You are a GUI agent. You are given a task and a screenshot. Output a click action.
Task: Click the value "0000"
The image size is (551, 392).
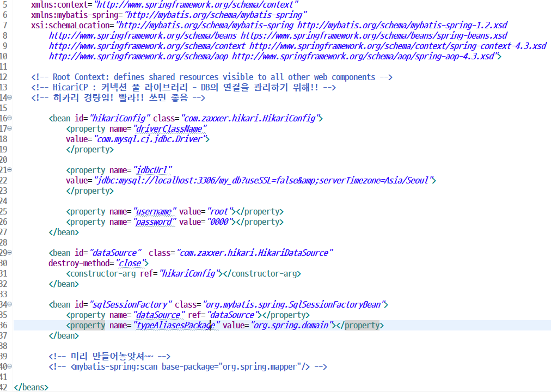coord(219,222)
